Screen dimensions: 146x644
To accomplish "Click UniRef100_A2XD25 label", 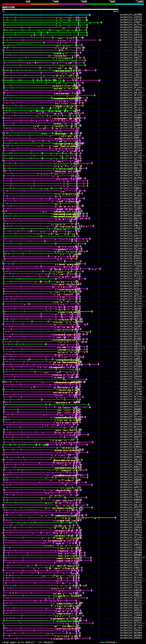I will (x=131, y=598).
